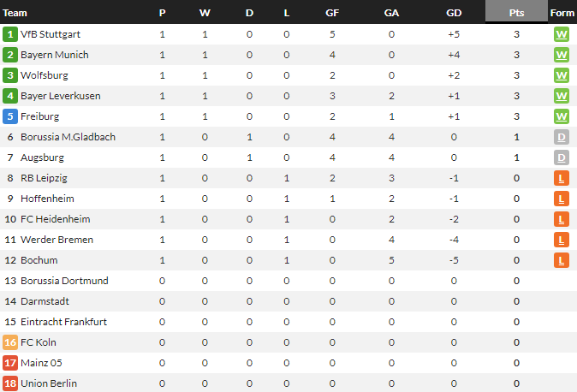
Task: Click the GF column header
Action: point(331,13)
